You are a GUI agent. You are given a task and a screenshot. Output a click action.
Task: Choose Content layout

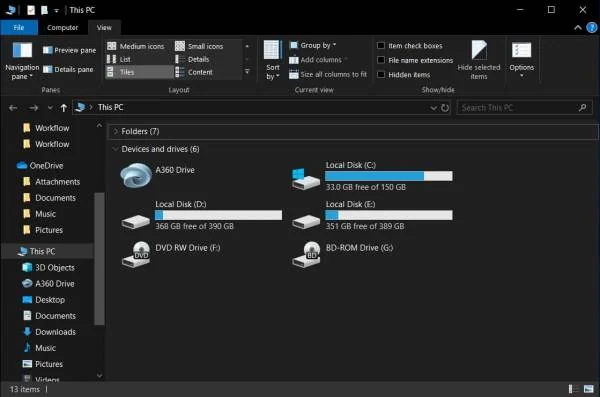click(x=194, y=72)
